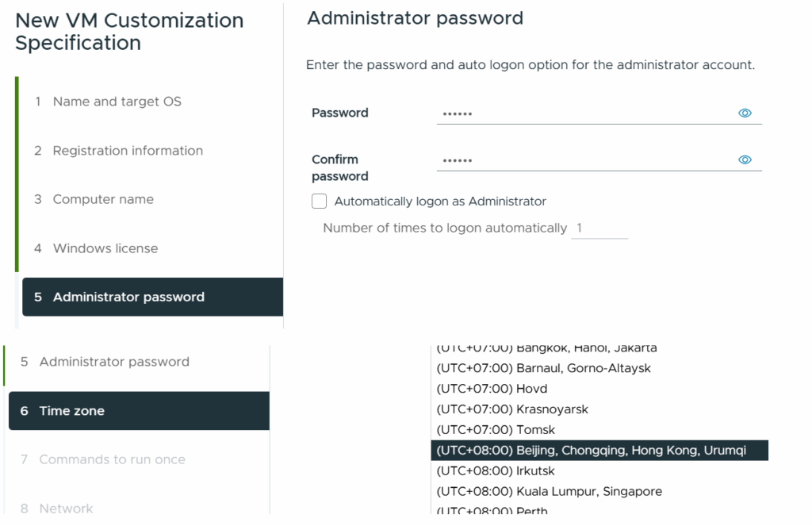Select the highlighted Time zone step
Screen dimensions: 812x526
tap(140, 411)
